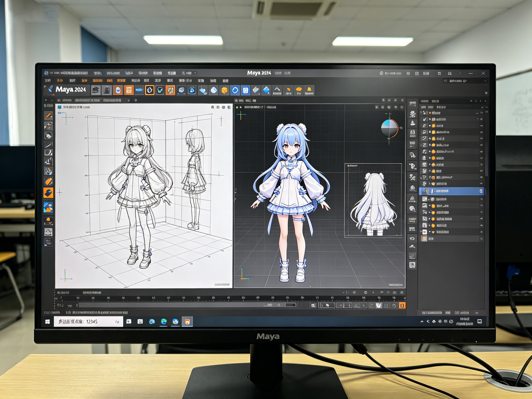Screen dimensions: 532x399
Task: Click the eye icon in right icon strip
Action: (x=412, y=239)
